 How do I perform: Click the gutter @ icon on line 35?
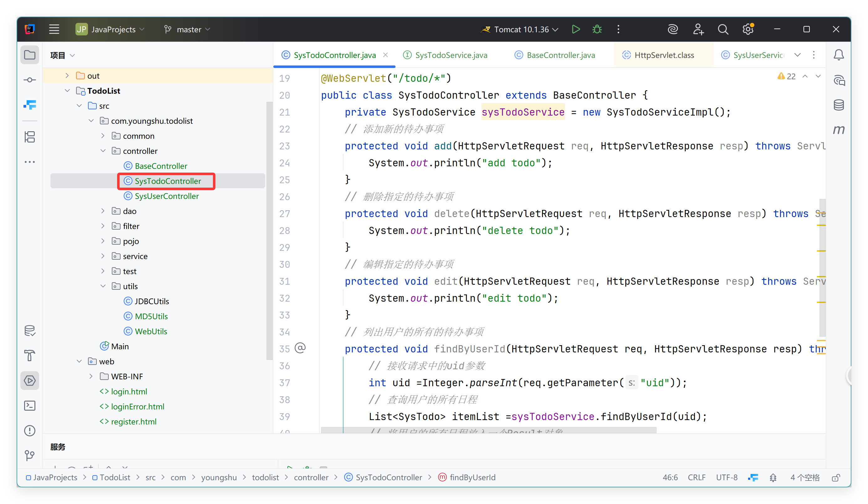point(300,348)
